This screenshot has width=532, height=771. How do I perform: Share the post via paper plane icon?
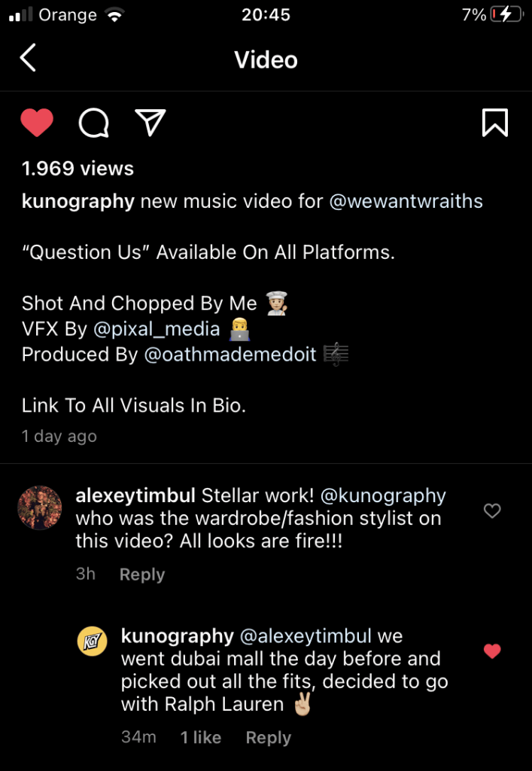click(150, 123)
